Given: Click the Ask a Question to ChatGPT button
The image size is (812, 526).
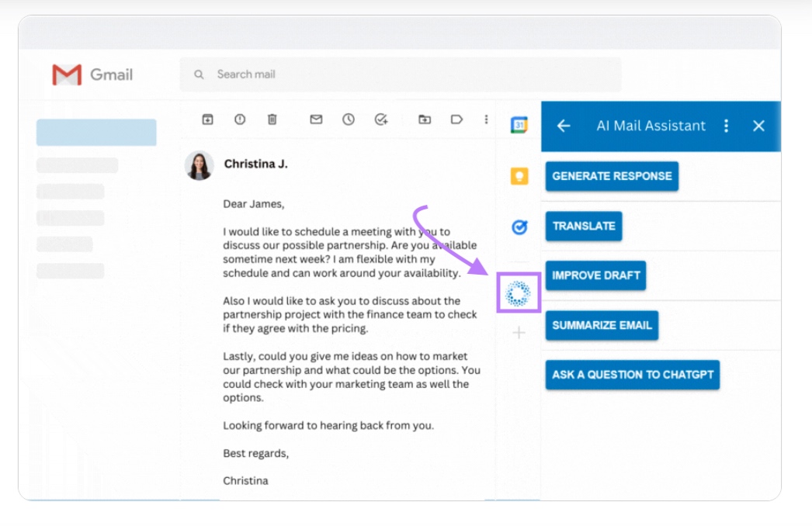Looking at the screenshot, I should click(x=633, y=375).
